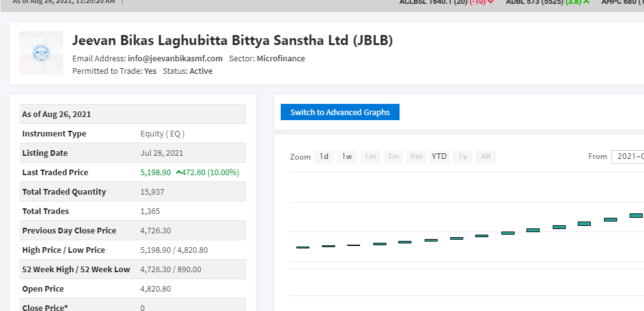Select the 6m zoom range
The width and height of the screenshot is (644, 311).
pos(416,156)
